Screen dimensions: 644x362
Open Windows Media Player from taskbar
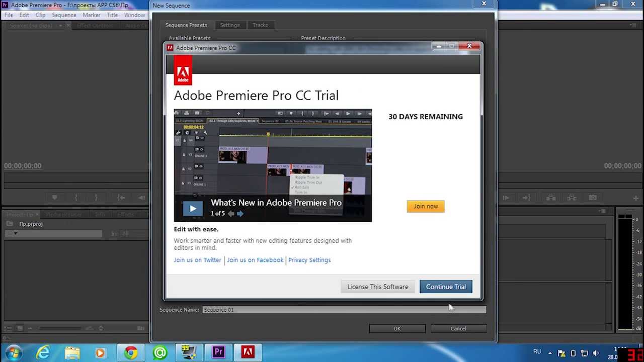click(101, 353)
